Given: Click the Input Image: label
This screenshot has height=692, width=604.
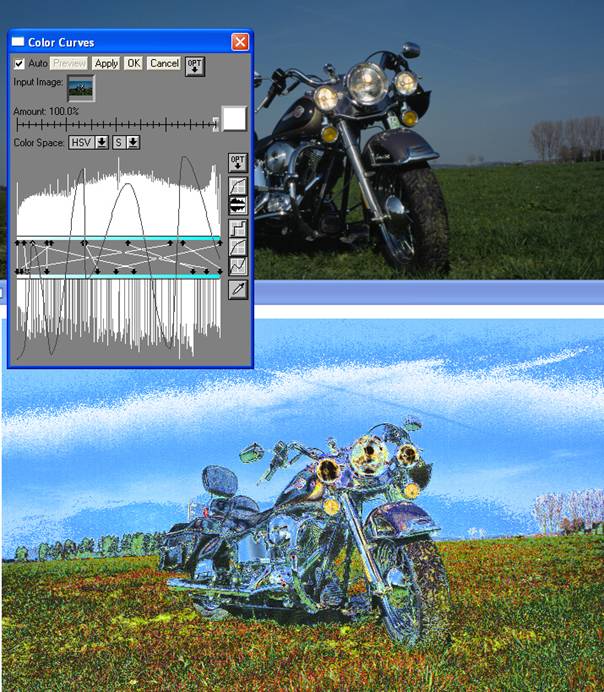Looking at the screenshot, I should click(38, 82).
